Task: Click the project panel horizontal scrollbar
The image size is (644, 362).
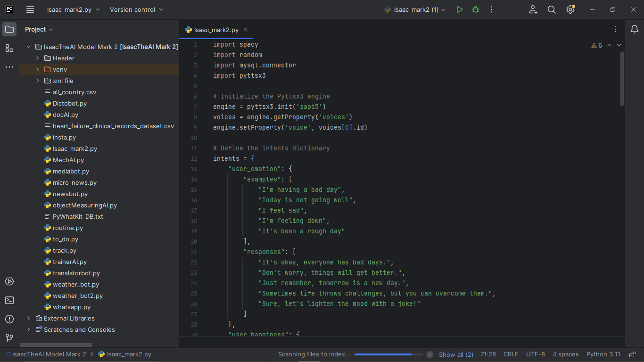Action: click(x=56, y=345)
